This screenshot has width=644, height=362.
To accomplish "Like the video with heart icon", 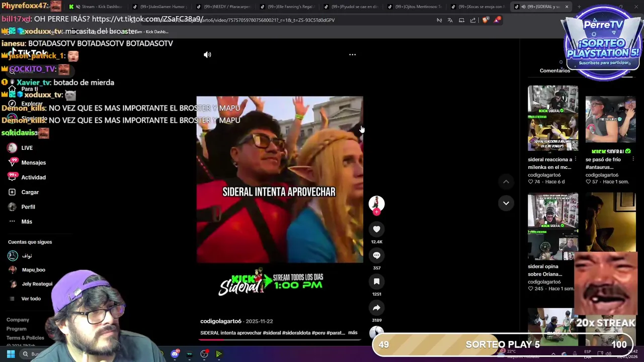I will [376, 229].
